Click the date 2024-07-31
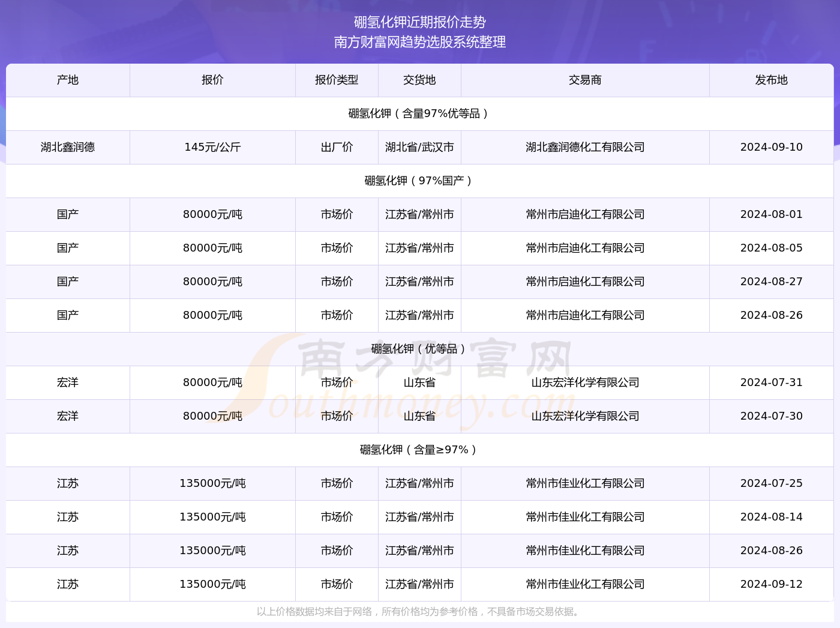 [x=772, y=382]
